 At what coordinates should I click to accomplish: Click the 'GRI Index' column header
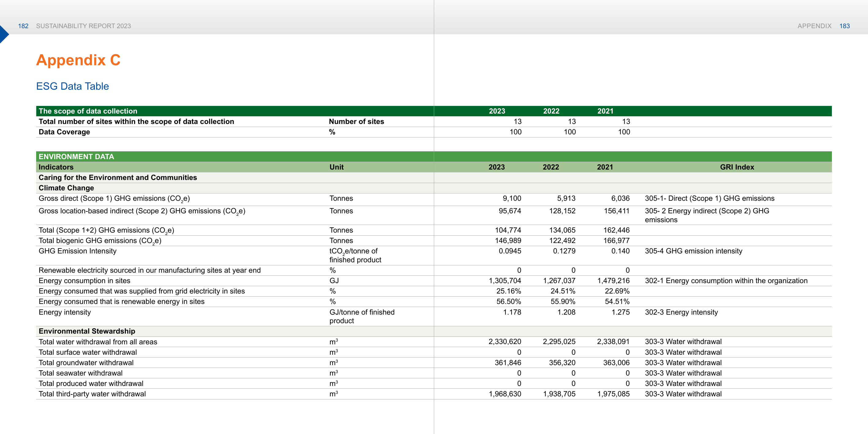(737, 167)
